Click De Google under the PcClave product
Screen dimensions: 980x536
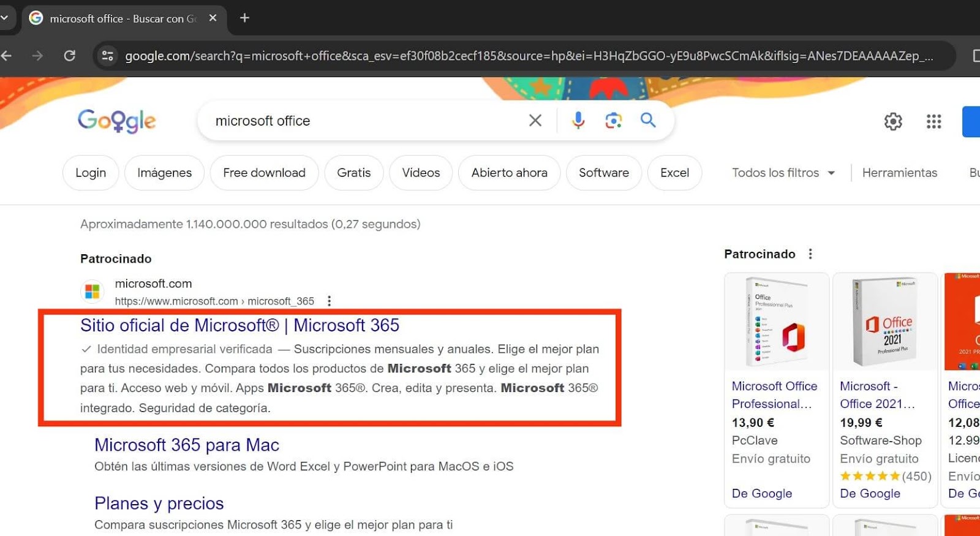click(x=762, y=493)
